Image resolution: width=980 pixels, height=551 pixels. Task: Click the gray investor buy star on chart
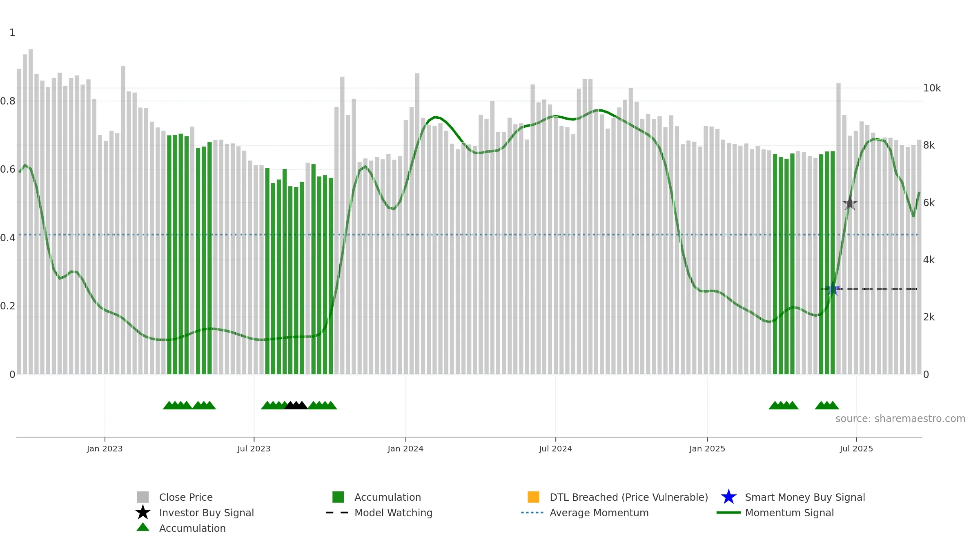[850, 203]
